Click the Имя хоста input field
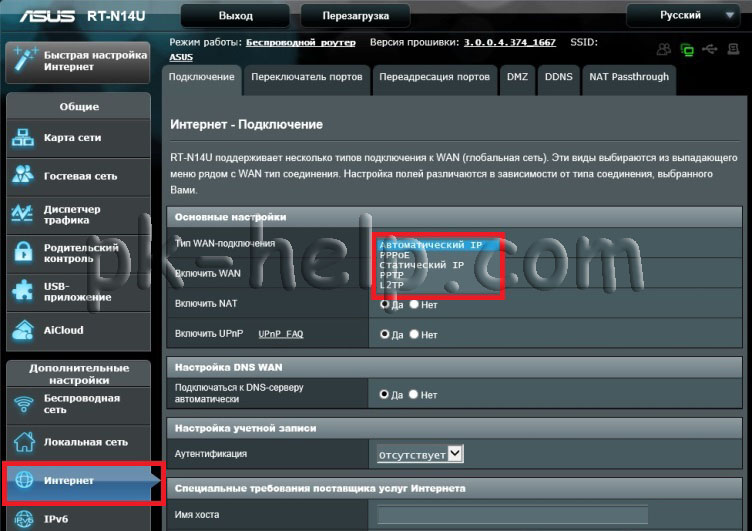Screen dimensions: 752x531 pos(512,515)
